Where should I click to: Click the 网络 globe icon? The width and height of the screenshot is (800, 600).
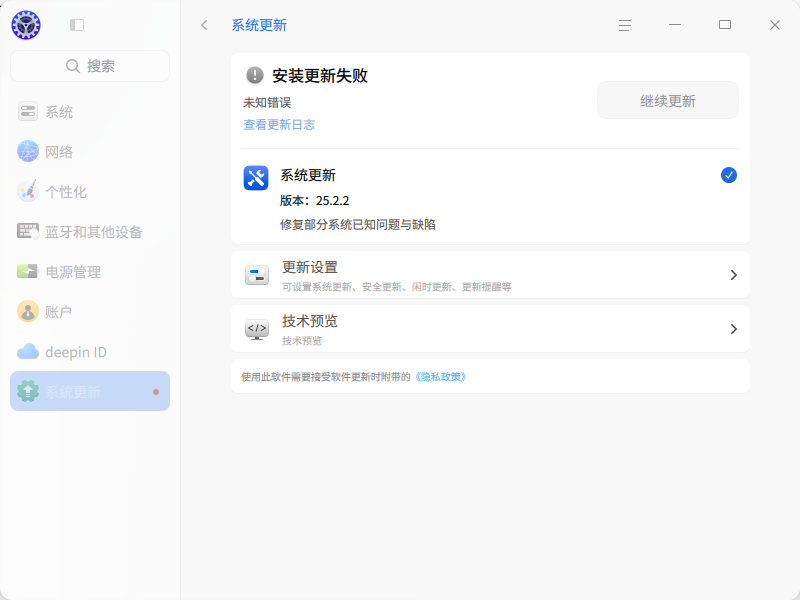28,152
